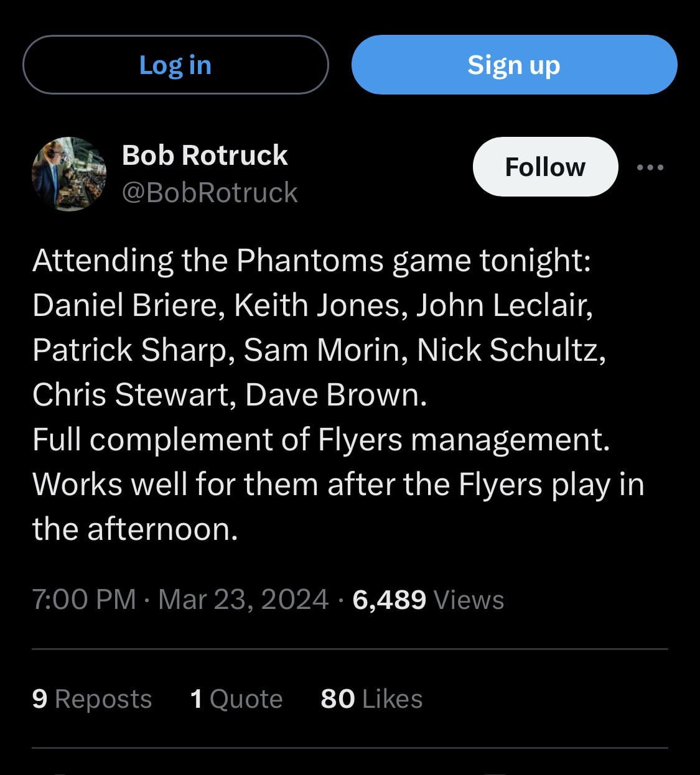Click the name Nick Schultz in tweet
The width and height of the screenshot is (700, 775).
pos(509,350)
